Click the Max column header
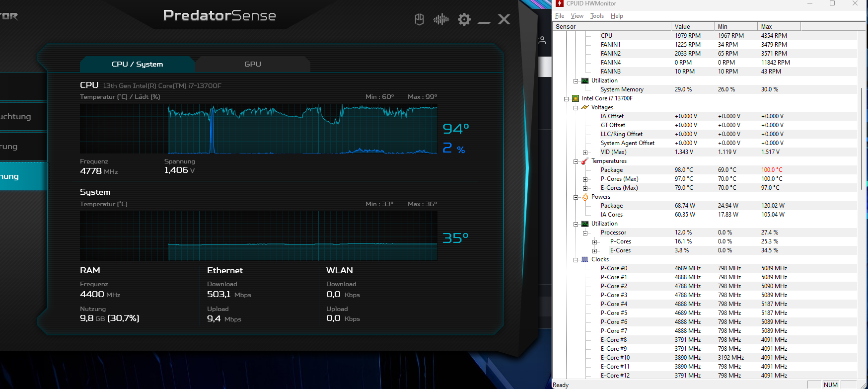 click(x=779, y=27)
